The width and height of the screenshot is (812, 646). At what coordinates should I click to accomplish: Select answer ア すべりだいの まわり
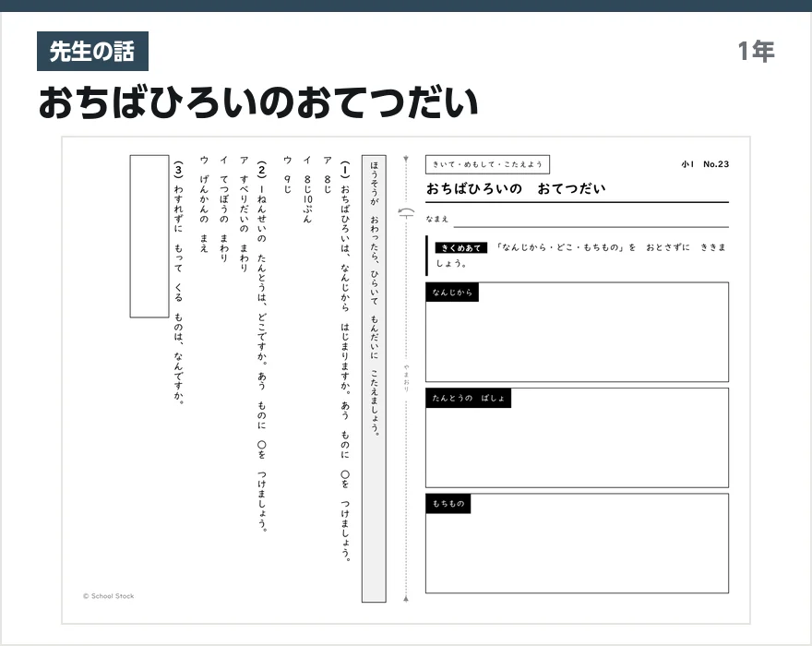tap(244, 213)
